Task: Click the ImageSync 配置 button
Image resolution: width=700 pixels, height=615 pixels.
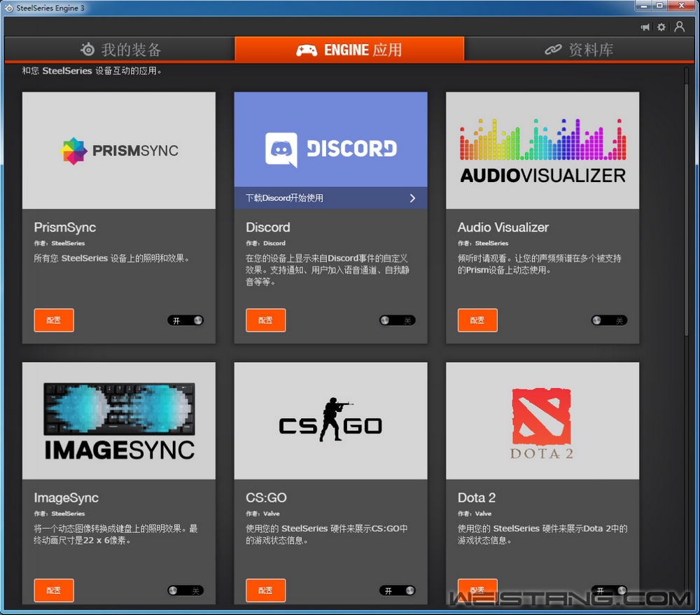Action: tap(54, 590)
